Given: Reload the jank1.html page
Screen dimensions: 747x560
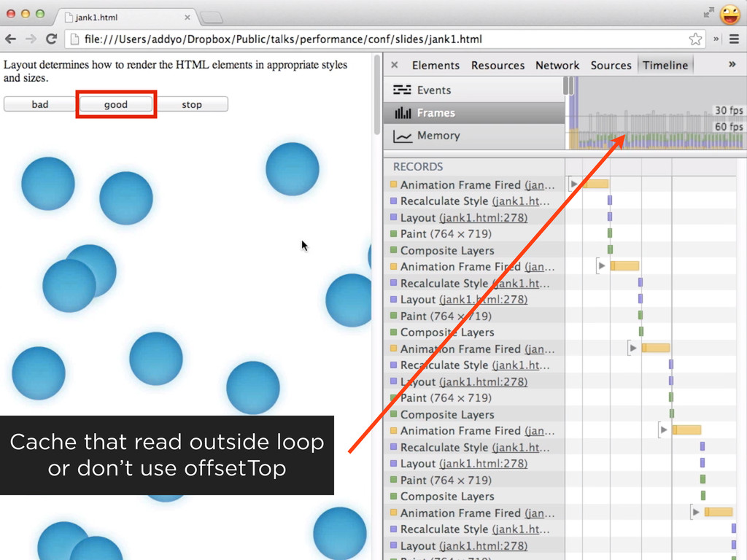Looking at the screenshot, I should (51, 39).
